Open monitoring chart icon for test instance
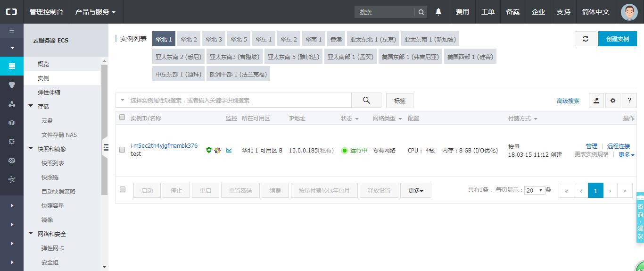Image resolution: width=644 pixels, height=271 pixels. pos(229,150)
